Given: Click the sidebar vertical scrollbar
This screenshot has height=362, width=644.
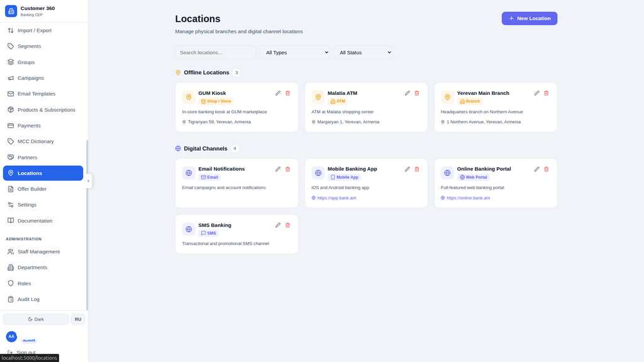Looking at the screenshot, I should (x=87, y=225).
